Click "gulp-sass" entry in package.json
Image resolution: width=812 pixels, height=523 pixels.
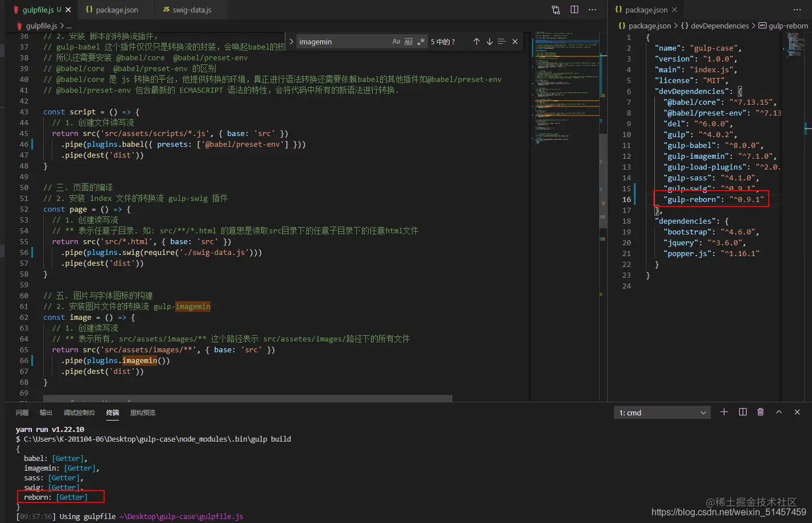pos(711,178)
